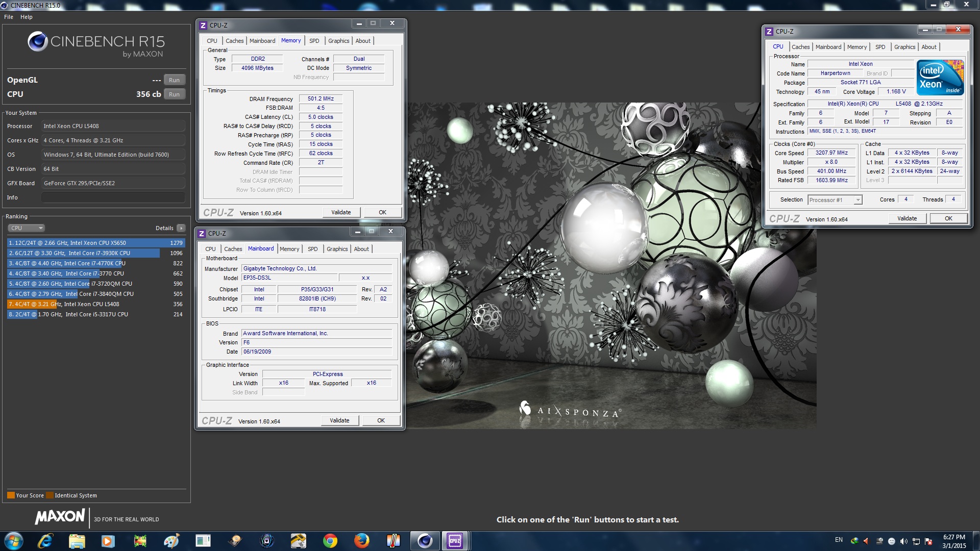Select ranking row Intel Core i7-3770 CPU
The image size is (980, 551).
96,273
